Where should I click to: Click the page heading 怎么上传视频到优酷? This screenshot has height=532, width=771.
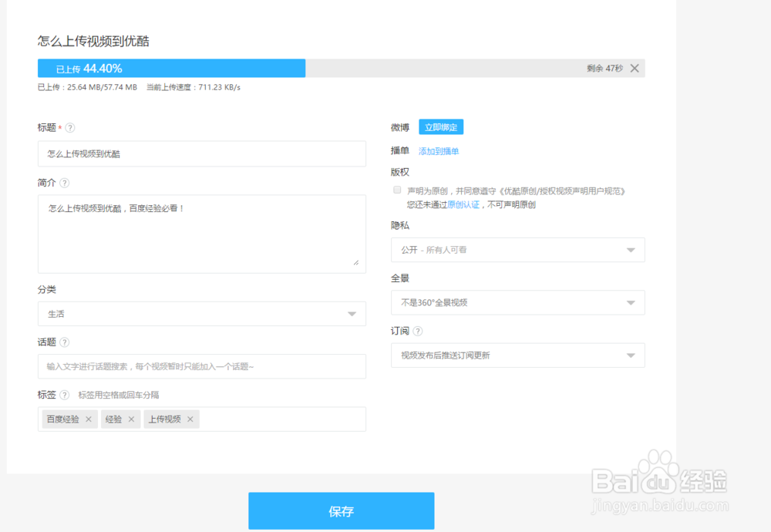point(93,41)
